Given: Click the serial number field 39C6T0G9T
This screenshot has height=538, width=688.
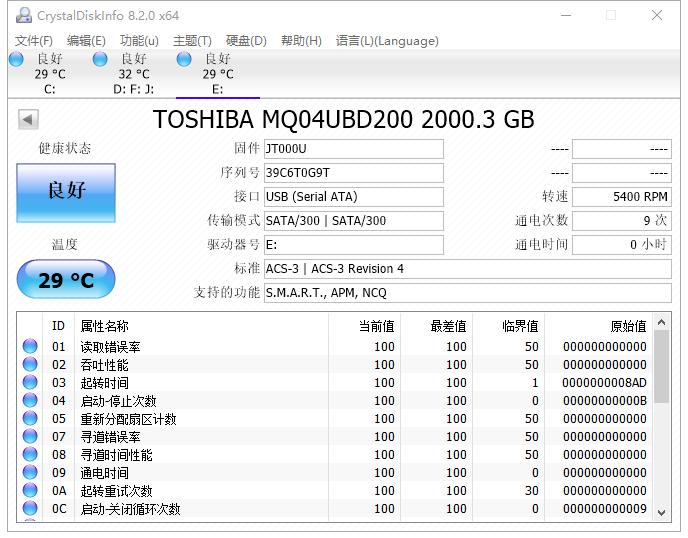Looking at the screenshot, I should pos(353,173).
